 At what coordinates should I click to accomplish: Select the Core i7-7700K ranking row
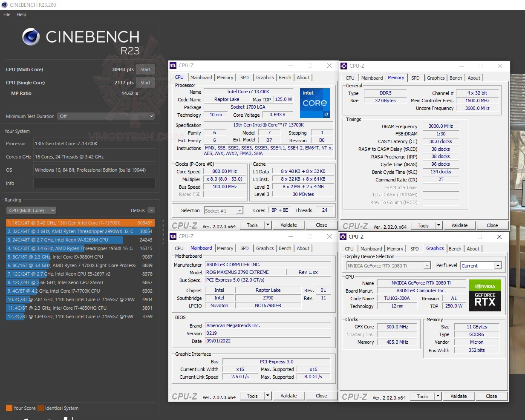click(80, 291)
